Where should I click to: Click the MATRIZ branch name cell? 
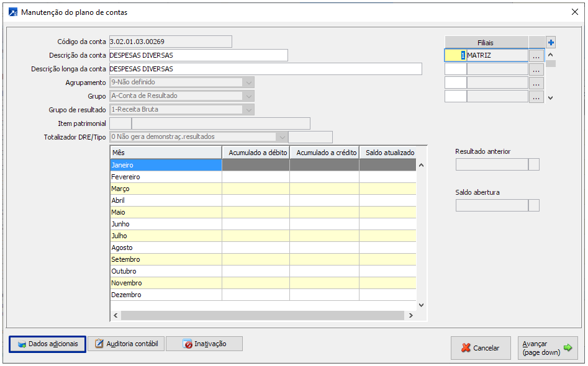click(x=497, y=55)
